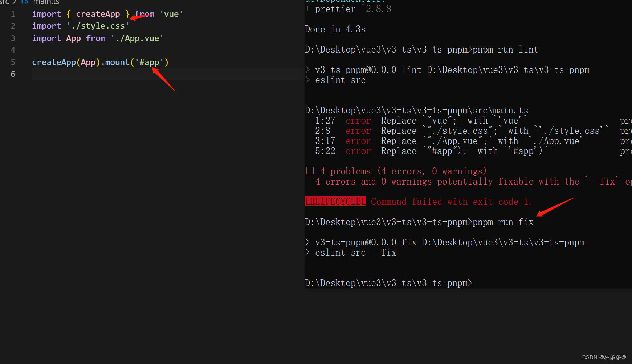Click 'v3-ts-pnpm@0.0.0 lint' script line
The image size is (632, 364).
click(447, 70)
